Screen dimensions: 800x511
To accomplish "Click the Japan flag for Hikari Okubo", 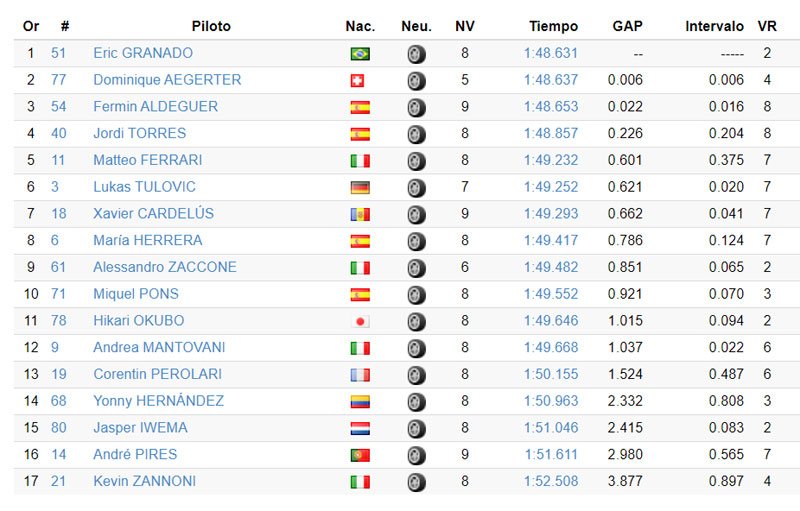I will pos(359,322).
